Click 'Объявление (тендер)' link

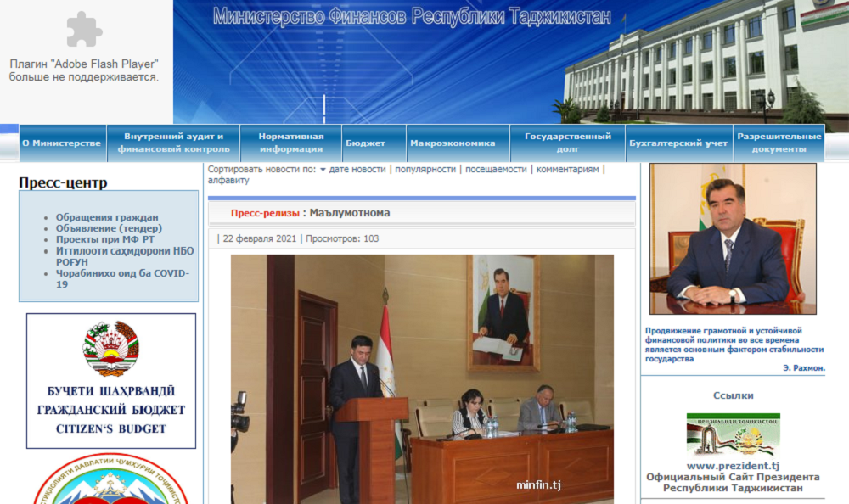109,229
